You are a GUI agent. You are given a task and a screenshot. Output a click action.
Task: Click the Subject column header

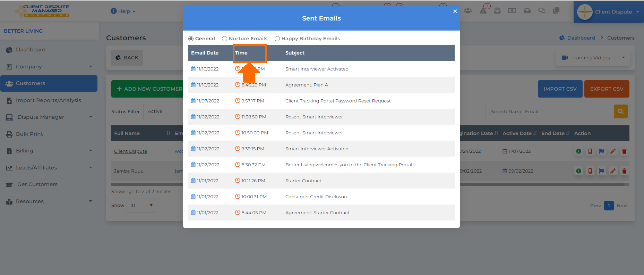(x=295, y=53)
